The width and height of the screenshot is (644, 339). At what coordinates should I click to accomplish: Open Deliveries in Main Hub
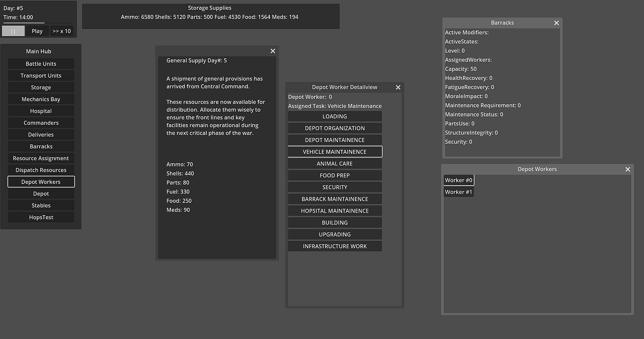click(41, 135)
